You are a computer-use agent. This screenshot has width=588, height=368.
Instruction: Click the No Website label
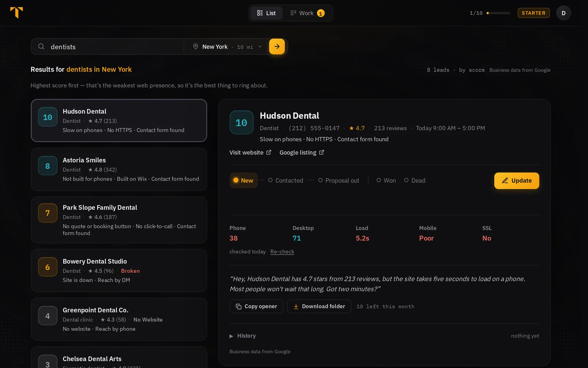pyautogui.click(x=148, y=320)
